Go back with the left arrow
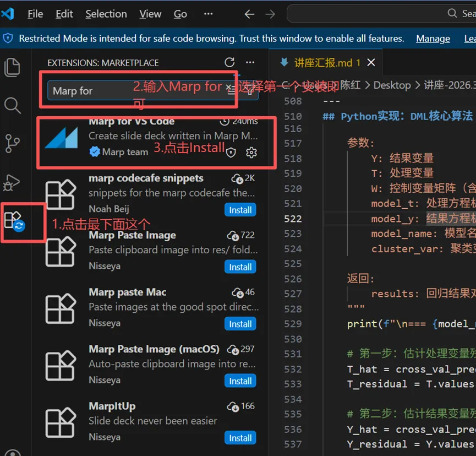Viewport: 476px width, 456px height. coord(249,14)
